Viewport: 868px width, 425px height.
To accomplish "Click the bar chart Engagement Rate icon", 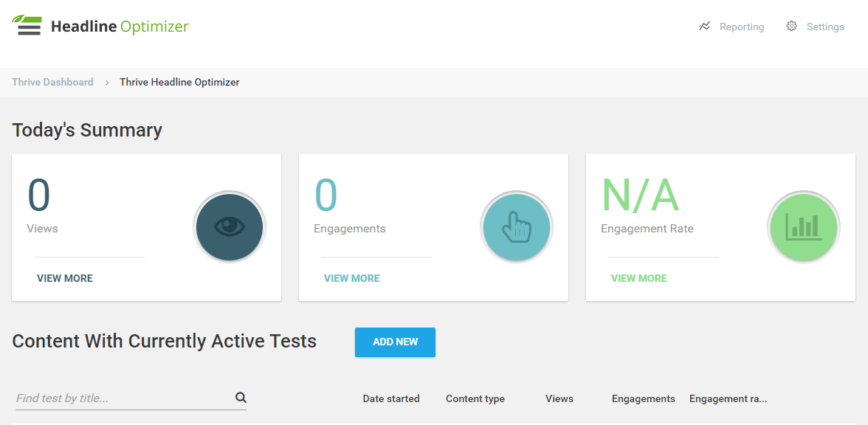I will [x=803, y=227].
